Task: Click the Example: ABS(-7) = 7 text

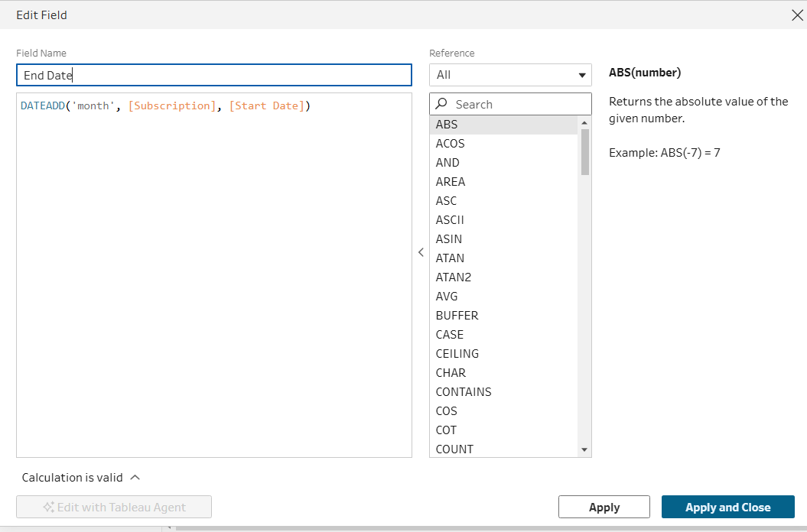Action: click(665, 153)
